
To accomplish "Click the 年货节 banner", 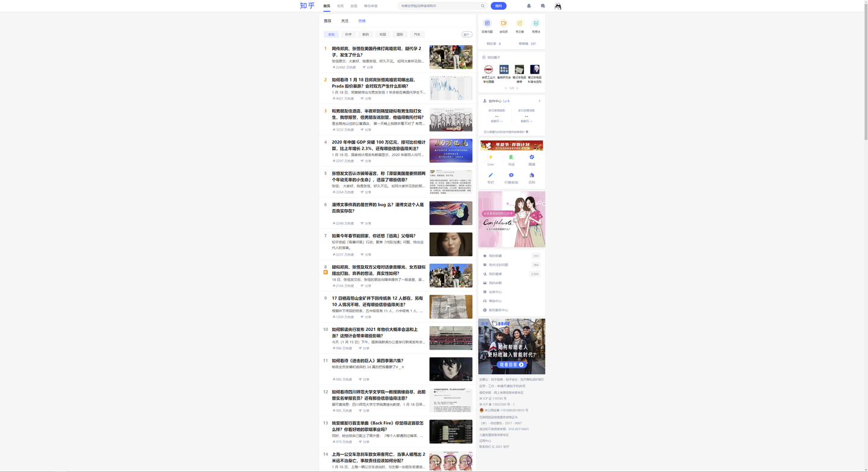I will pos(512,145).
